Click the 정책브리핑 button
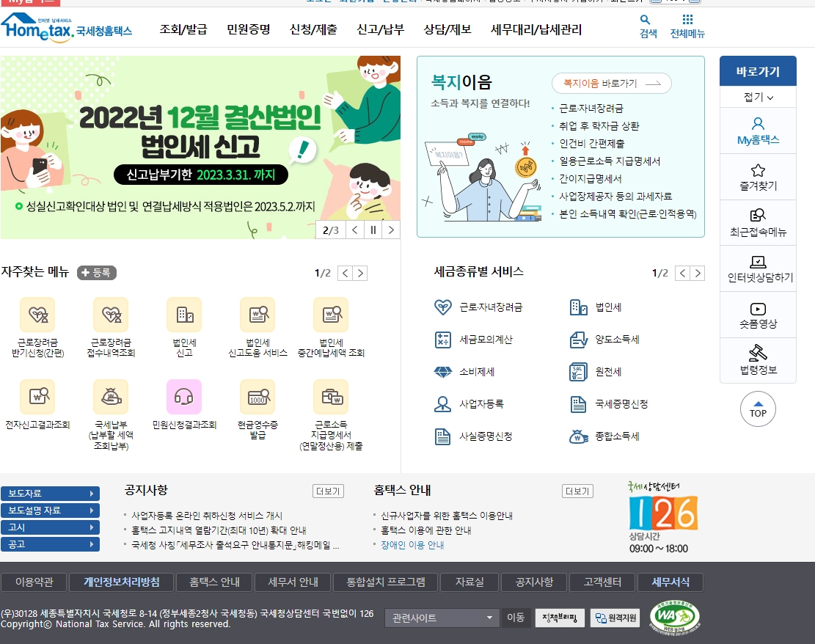 tap(560, 618)
